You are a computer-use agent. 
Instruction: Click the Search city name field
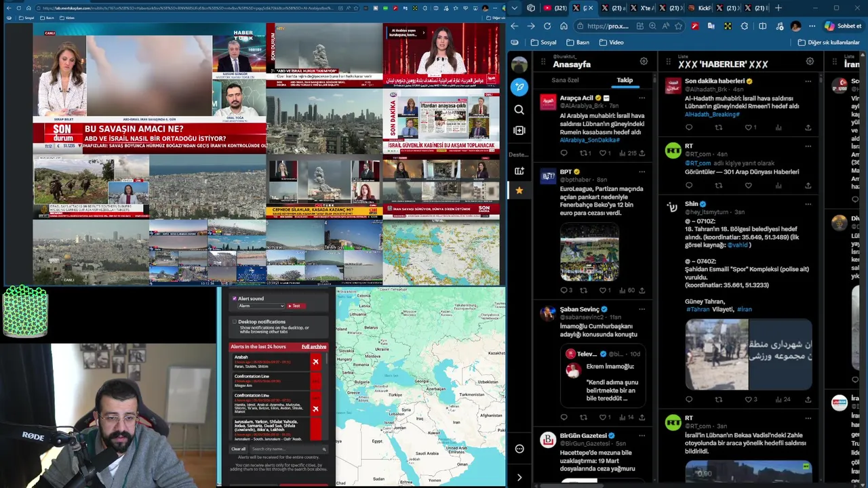pyautogui.click(x=289, y=449)
